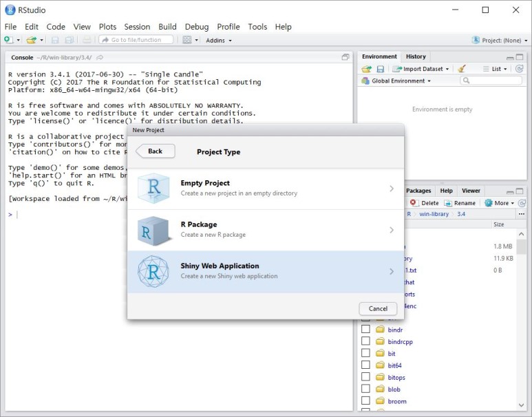The height and width of the screenshot is (417, 532).
Task: Click the Environment search field
Action: (x=491, y=81)
